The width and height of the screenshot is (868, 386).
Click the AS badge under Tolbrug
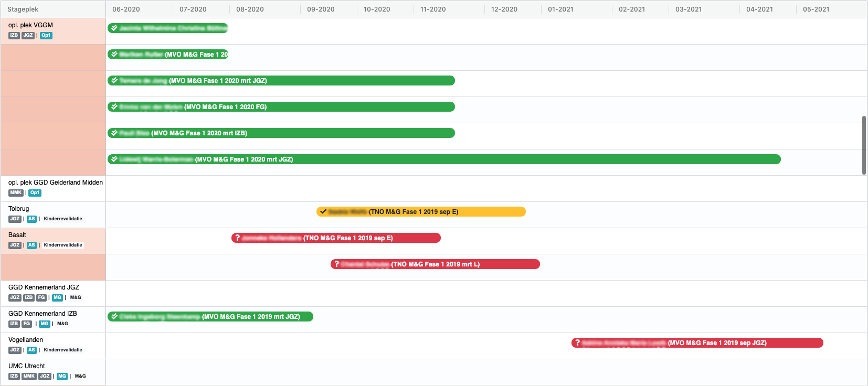(x=31, y=219)
